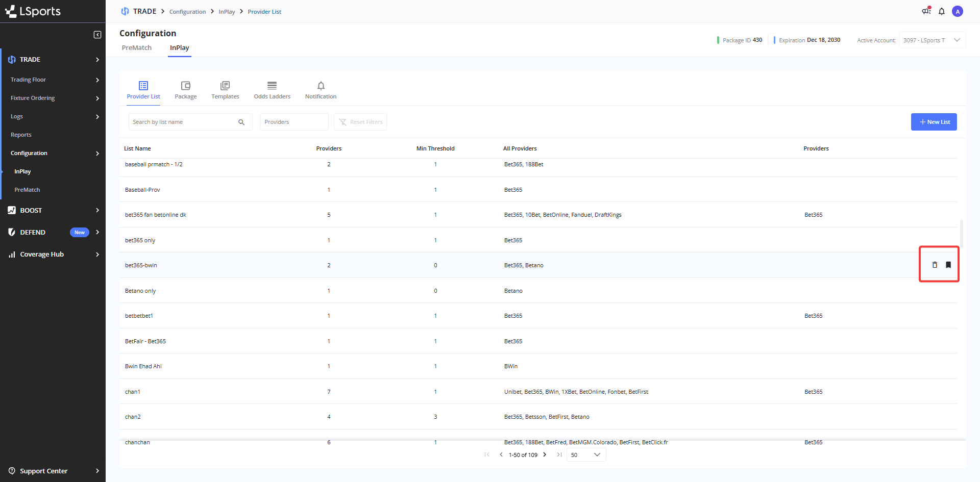Open the Notification bell tab
The width and height of the screenshot is (980, 482).
click(321, 90)
